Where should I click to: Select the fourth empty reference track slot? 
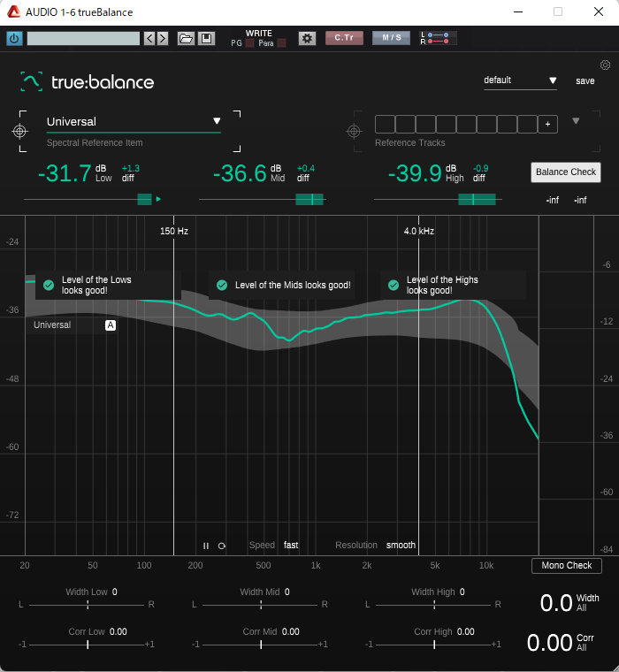(x=446, y=125)
